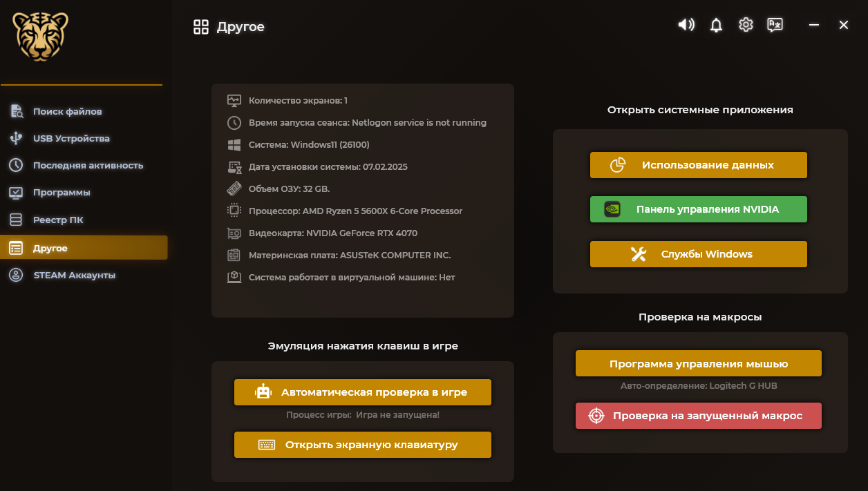The image size is (868, 491).
Task: Click the language translation icon
Action: (775, 26)
